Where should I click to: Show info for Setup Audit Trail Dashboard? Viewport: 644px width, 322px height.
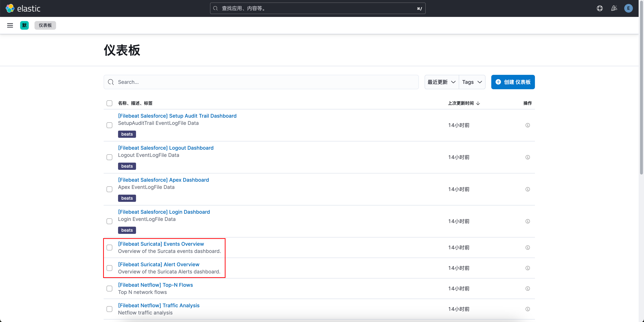pyautogui.click(x=528, y=125)
